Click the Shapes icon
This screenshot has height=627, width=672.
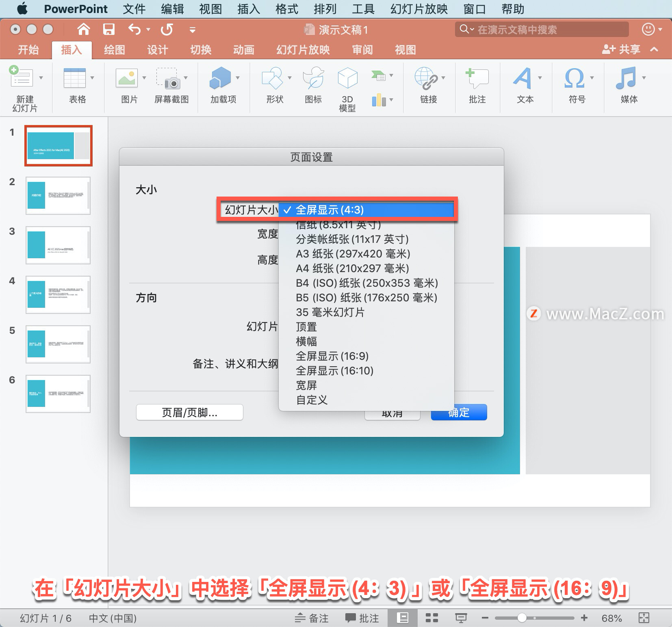tap(272, 78)
